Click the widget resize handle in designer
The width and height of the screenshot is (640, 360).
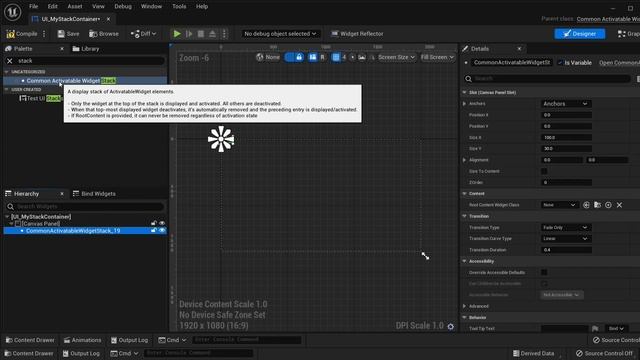click(x=425, y=256)
